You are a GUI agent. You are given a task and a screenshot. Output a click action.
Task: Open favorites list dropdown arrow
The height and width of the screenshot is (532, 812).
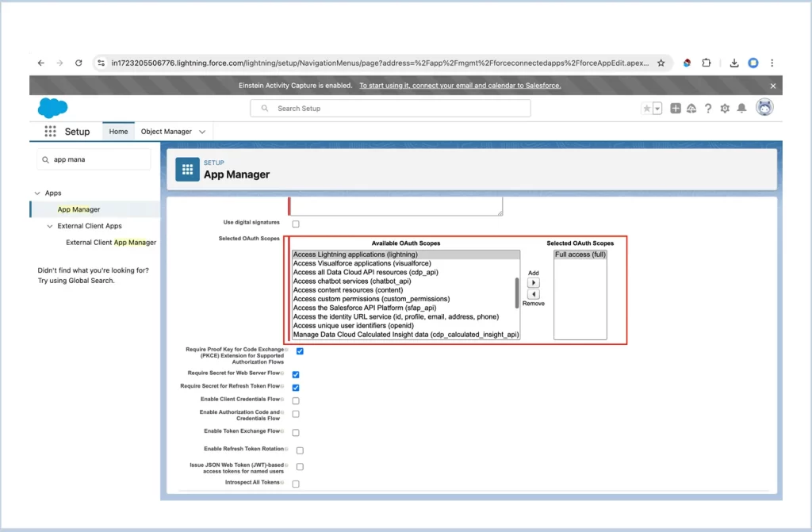(x=657, y=109)
